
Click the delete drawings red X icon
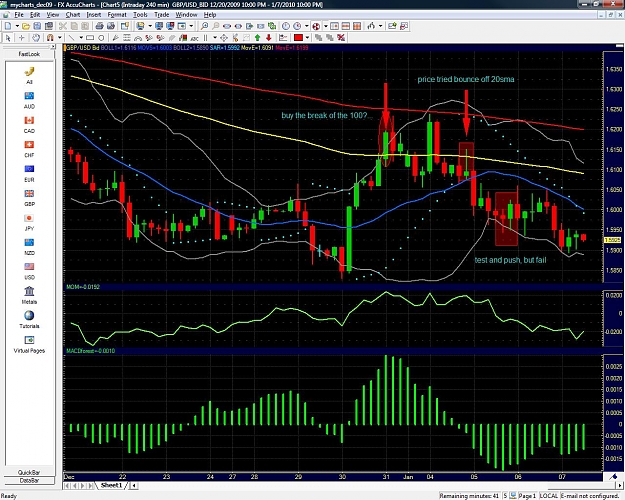[341, 37]
